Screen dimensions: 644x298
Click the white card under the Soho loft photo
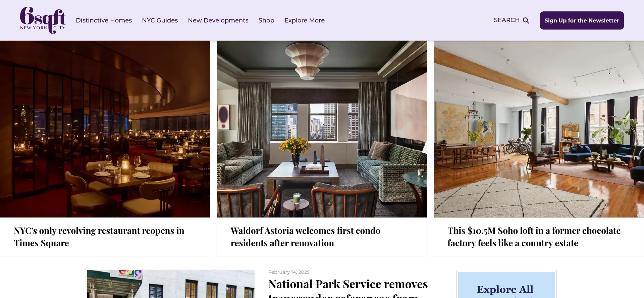pyautogui.click(x=539, y=237)
